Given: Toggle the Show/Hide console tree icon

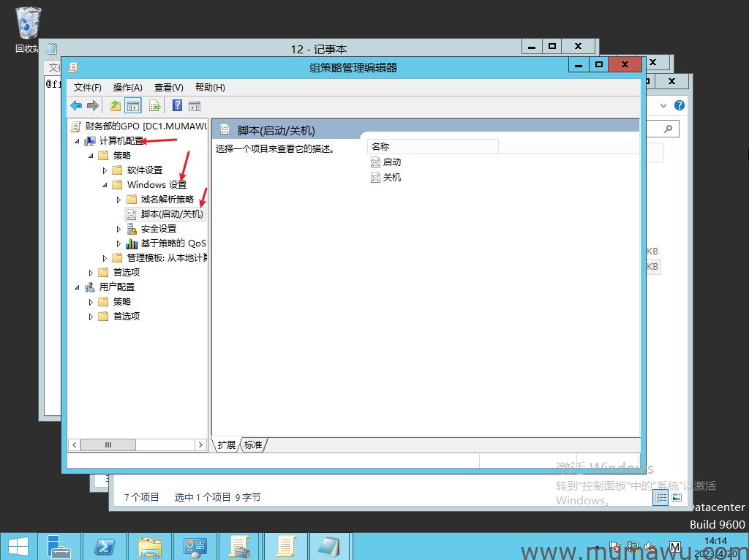Looking at the screenshot, I should pyautogui.click(x=132, y=105).
